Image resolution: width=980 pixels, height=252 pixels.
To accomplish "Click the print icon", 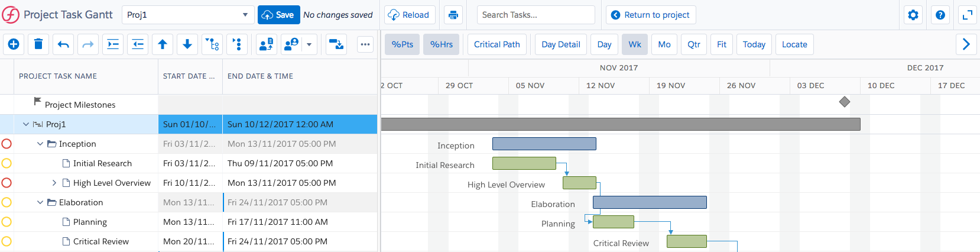I will pos(453,15).
